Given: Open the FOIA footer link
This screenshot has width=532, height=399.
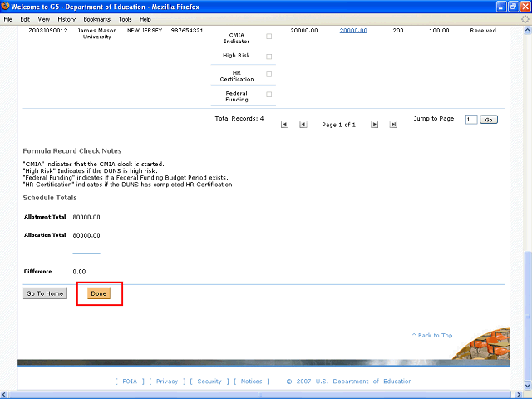Looking at the screenshot, I should click(x=130, y=382).
